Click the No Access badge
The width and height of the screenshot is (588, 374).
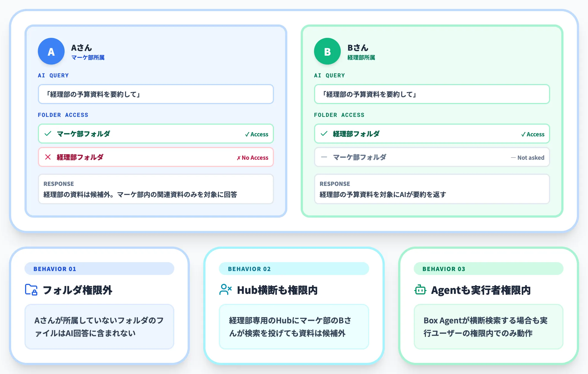click(x=253, y=158)
